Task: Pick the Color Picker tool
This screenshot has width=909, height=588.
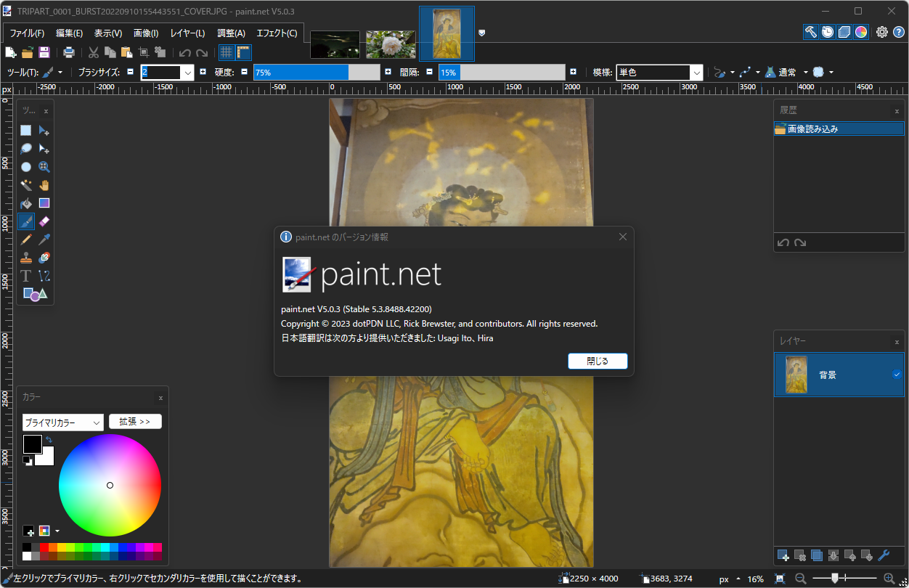Action: tap(44, 240)
